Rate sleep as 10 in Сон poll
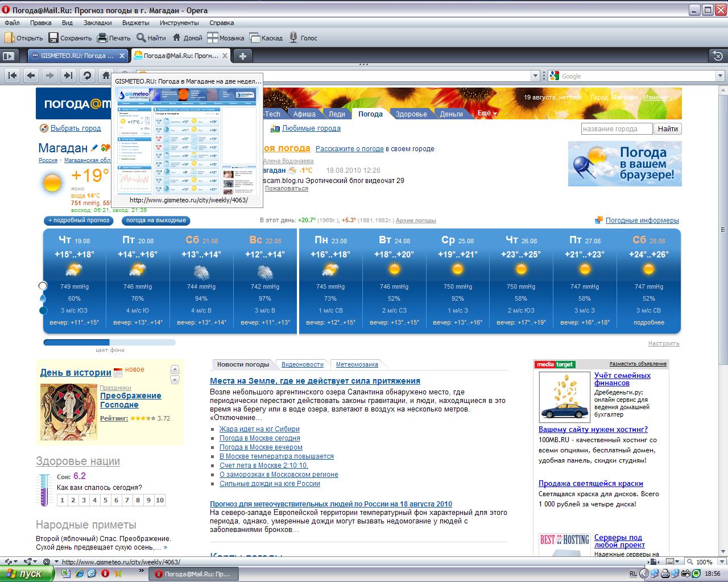This screenshot has width=728, height=582. click(x=160, y=500)
